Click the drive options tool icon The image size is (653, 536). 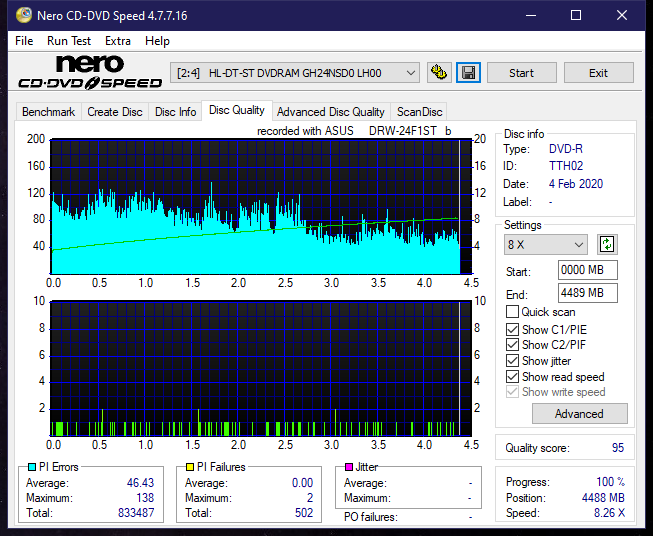439,73
